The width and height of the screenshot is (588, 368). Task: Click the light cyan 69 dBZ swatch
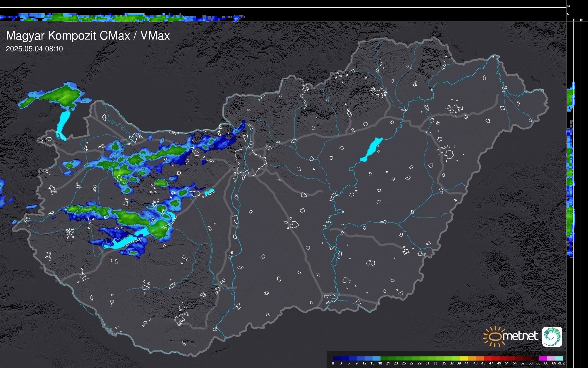coord(559,358)
